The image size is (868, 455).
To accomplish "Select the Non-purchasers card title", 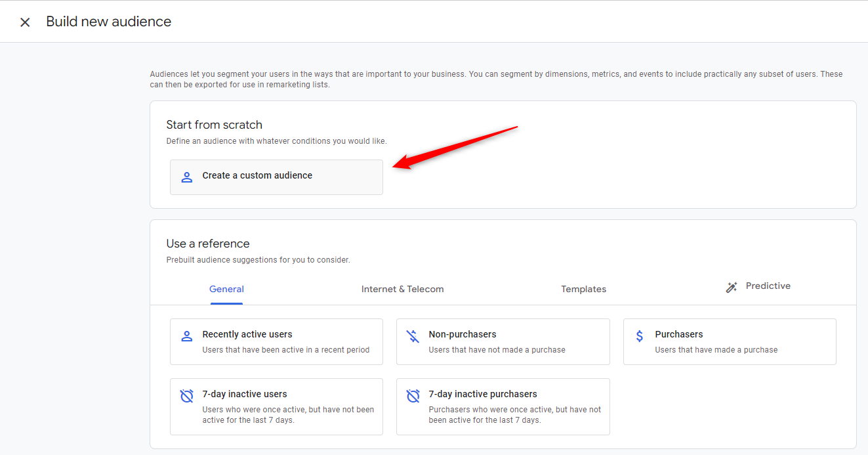I will point(463,335).
